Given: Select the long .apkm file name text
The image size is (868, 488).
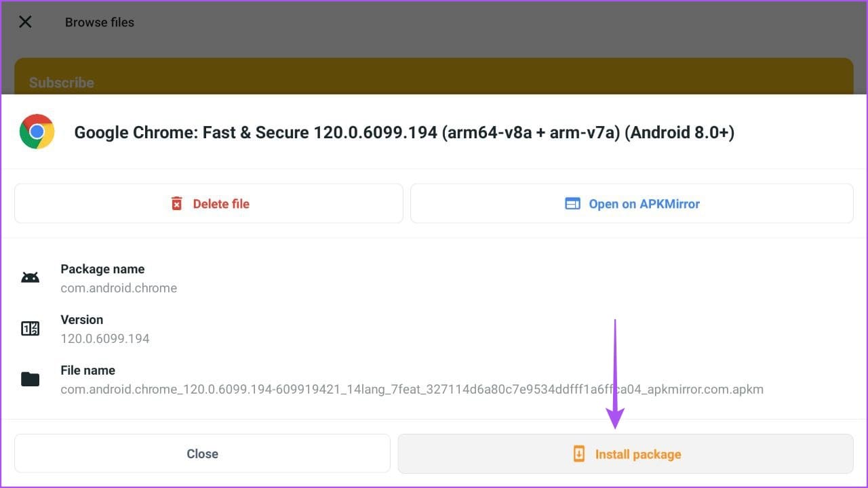Looking at the screenshot, I should [412, 389].
